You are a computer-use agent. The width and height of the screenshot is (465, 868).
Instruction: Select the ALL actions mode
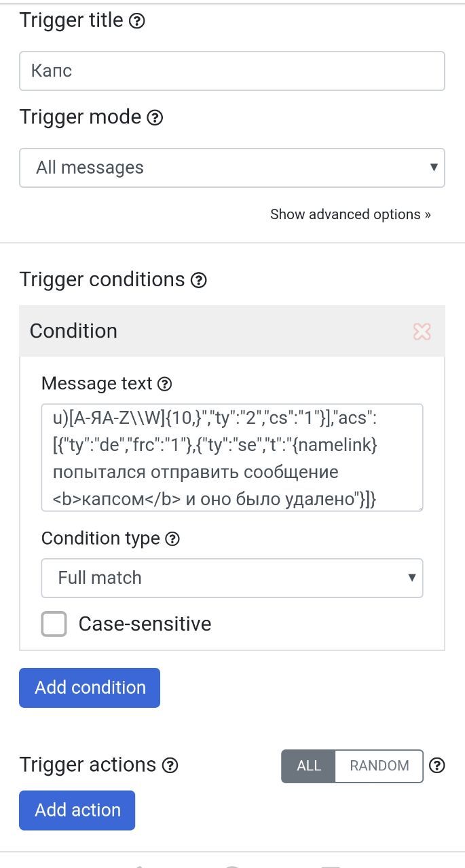tap(308, 766)
